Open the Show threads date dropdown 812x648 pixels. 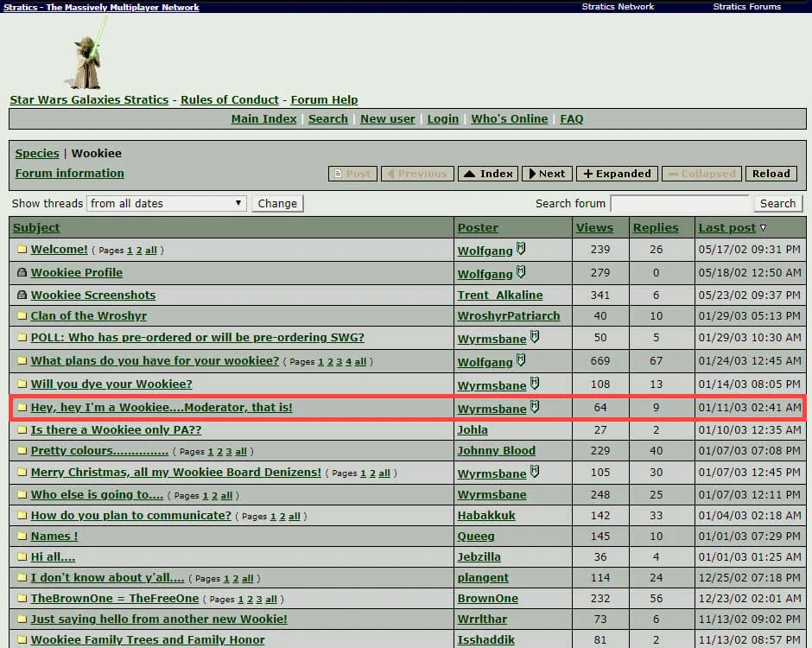pyautogui.click(x=166, y=203)
